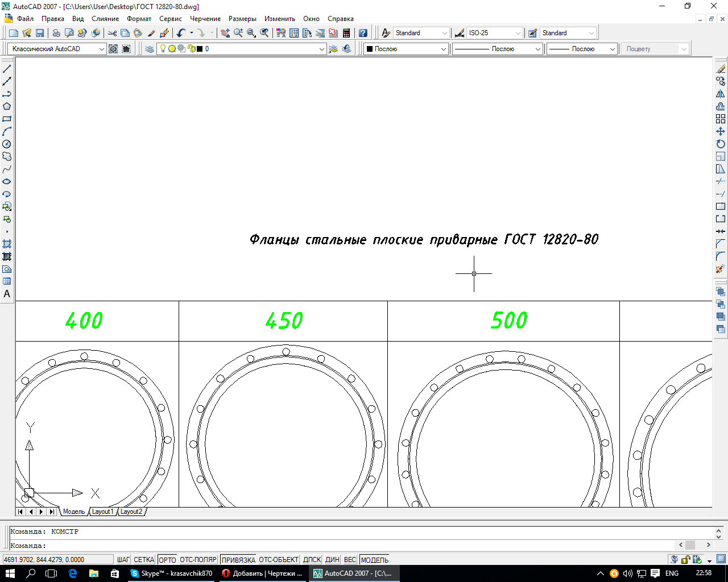
Task: Open the Послою lineweight dropdown
Action: tap(612, 49)
